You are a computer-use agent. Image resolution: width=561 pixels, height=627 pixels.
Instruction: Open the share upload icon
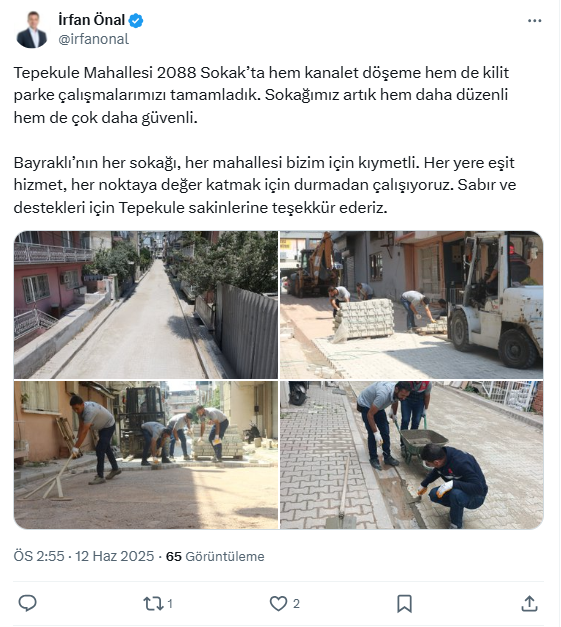[x=529, y=603]
